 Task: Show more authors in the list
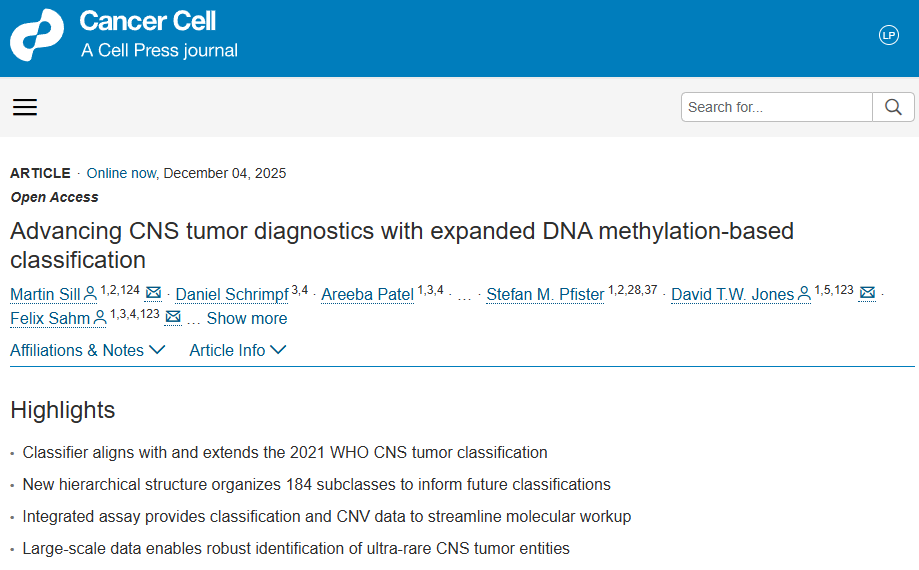click(246, 318)
